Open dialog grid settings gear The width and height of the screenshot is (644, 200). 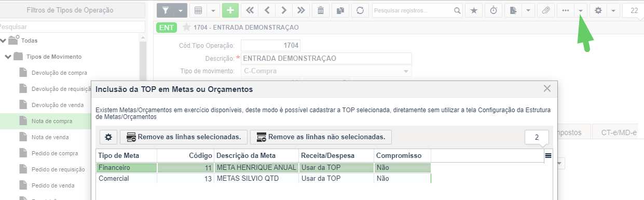[108, 137]
